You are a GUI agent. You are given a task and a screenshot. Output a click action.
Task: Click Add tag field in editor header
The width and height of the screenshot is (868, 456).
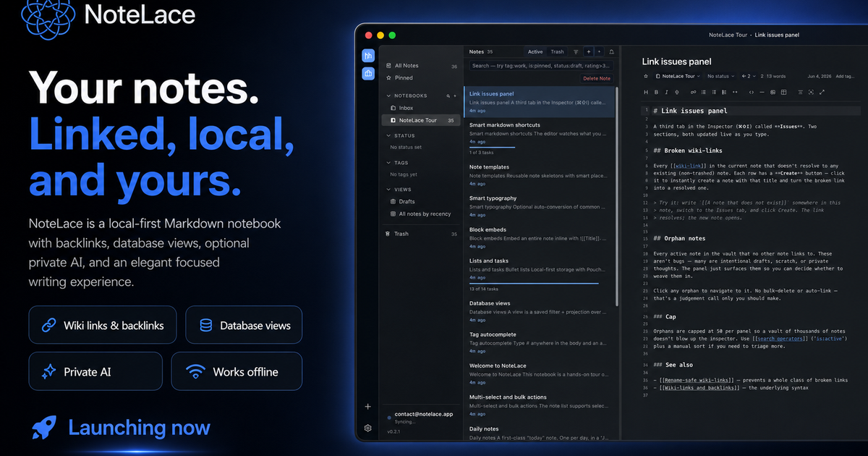[844, 76]
